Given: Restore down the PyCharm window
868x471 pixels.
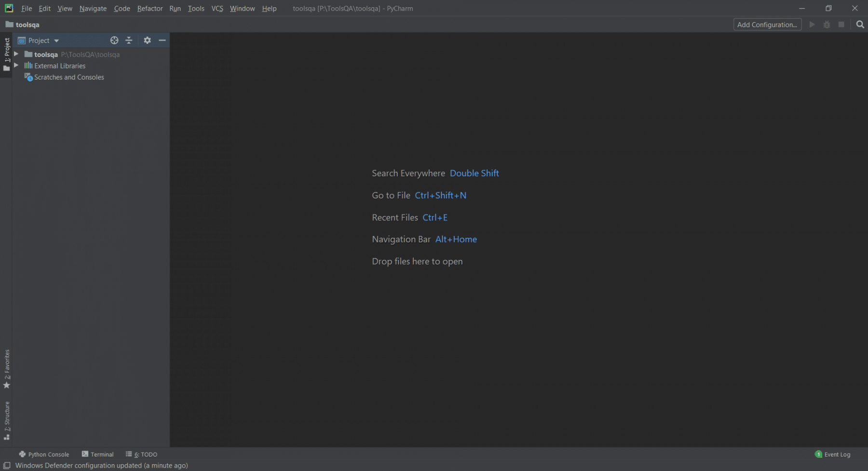Looking at the screenshot, I should 828,8.
